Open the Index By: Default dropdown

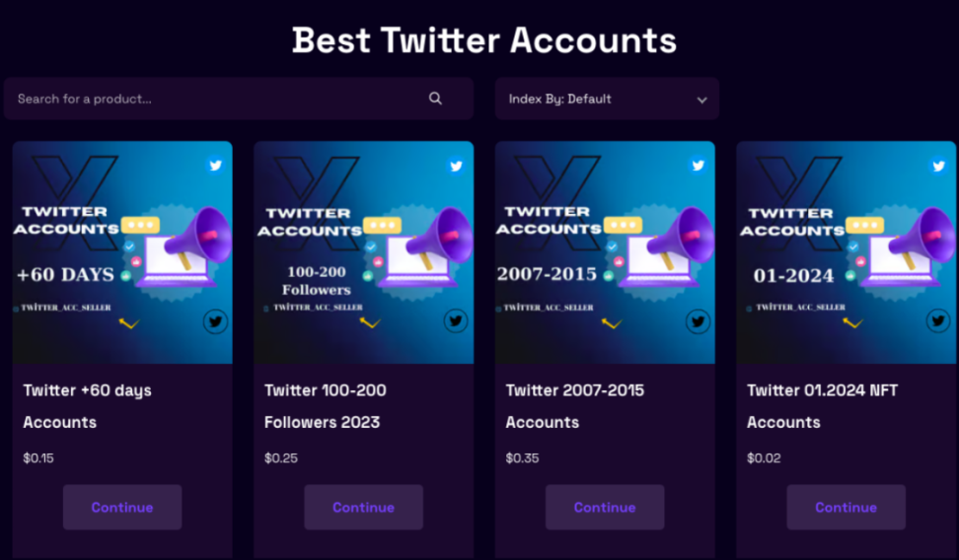[606, 99]
